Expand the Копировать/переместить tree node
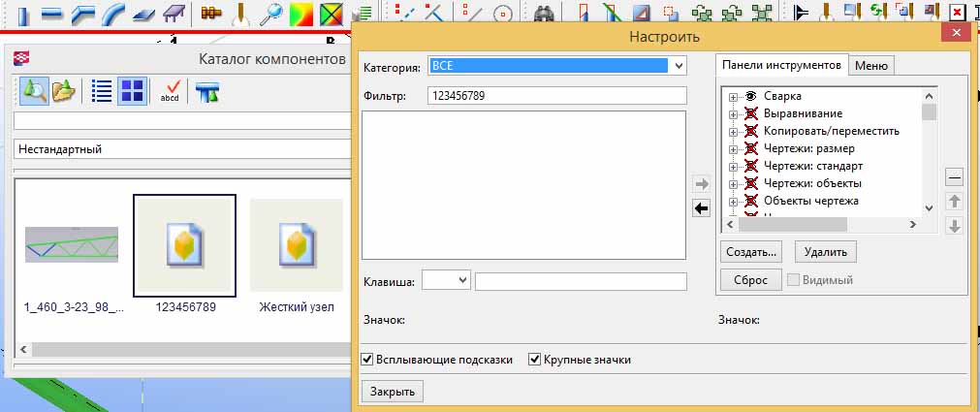This screenshot has height=412, width=980. (x=733, y=132)
